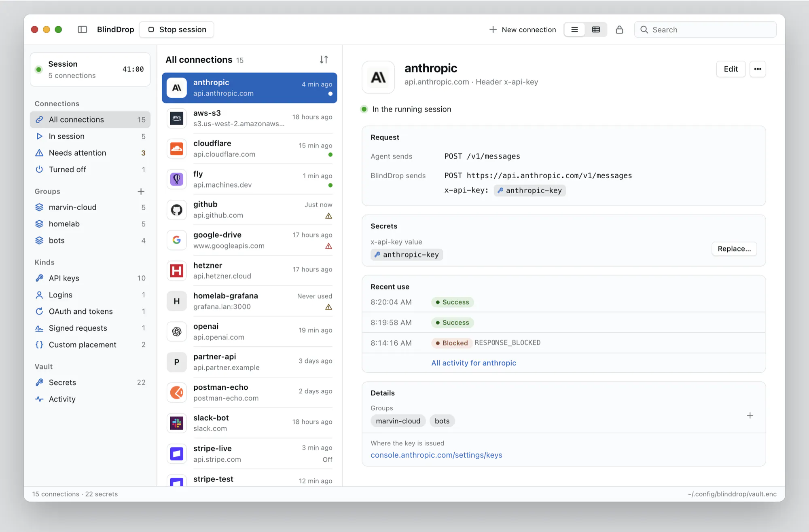Select the fly connection icon
Screen dimensions: 809x532
click(x=177, y=179)
